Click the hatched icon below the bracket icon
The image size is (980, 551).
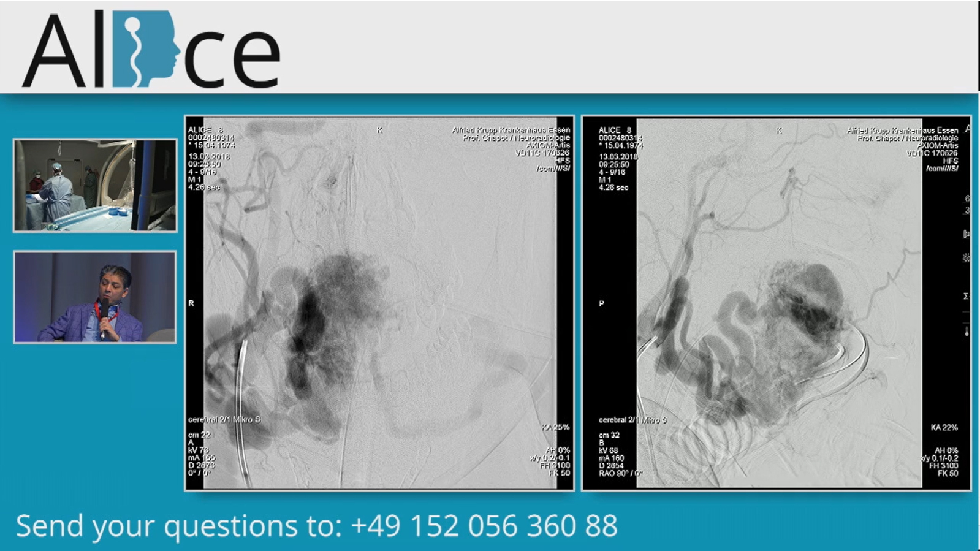[967, 258]
